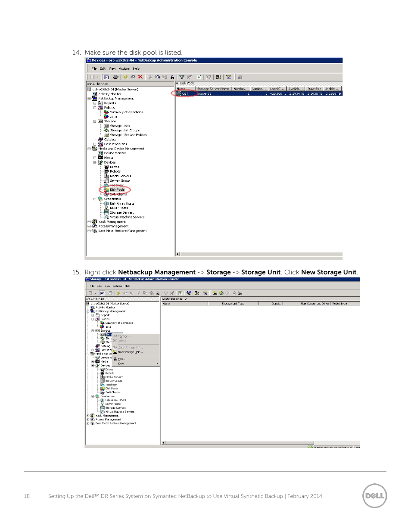Viewport: 411px width, 532px height.
Task: Select Topology in Storage console tree
Action: (111, 385)
